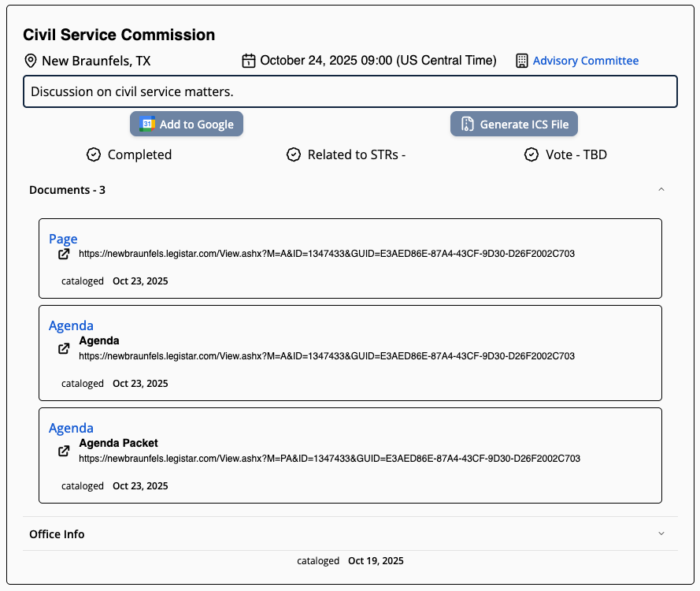The image size is (700, 591).
Task: Click the building icon beside Advisory Committee
Action: tap(522, 61)
